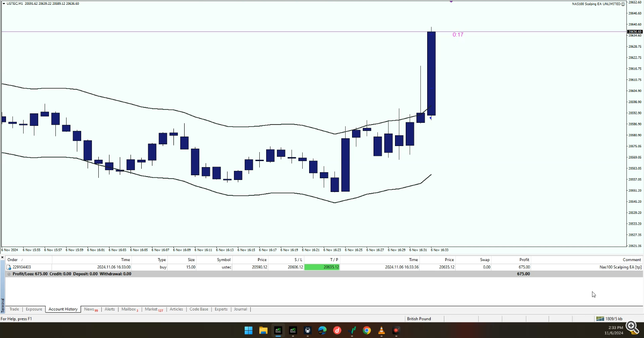Open Google Chrome from the taskbar
Screen dimensions: 644x338
[x=367, y=330]
